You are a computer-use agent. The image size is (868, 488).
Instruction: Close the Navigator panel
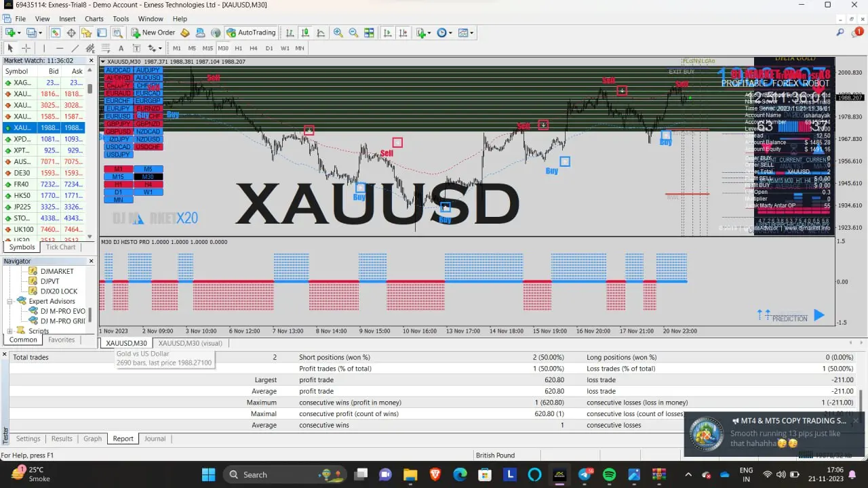point(92,261)
